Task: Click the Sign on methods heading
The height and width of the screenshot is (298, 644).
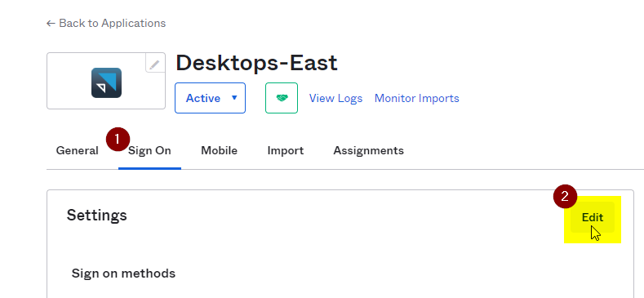Action: 123,274
